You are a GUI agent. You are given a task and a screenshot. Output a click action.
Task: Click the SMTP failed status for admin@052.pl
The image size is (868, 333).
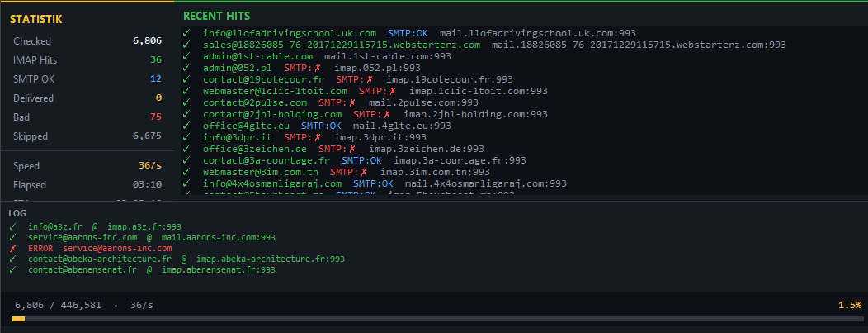pos(302,68)
